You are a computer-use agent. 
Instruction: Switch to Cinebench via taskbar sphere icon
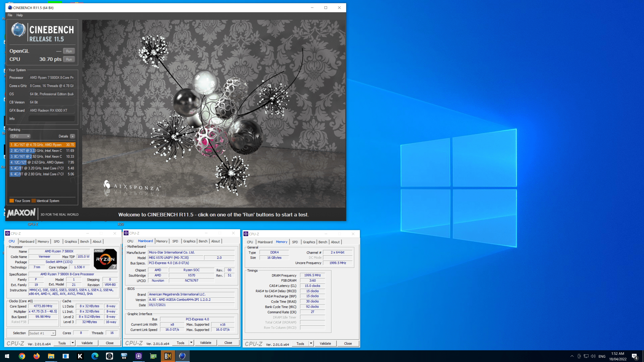(182, 356)
